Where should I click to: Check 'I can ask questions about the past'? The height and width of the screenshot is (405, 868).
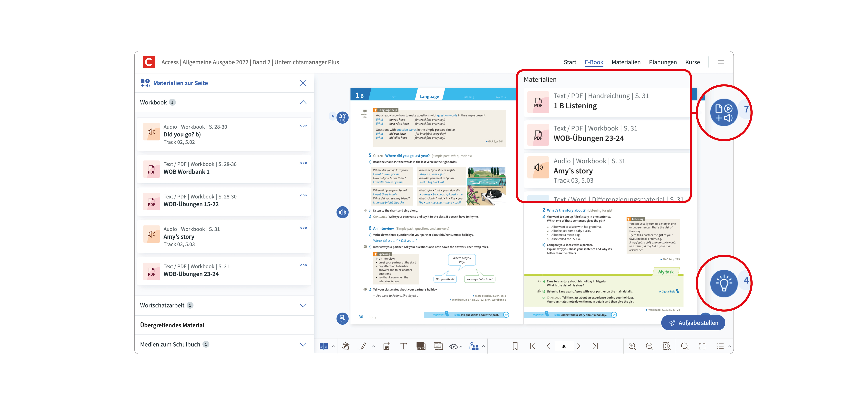click(x=506, y=315)
